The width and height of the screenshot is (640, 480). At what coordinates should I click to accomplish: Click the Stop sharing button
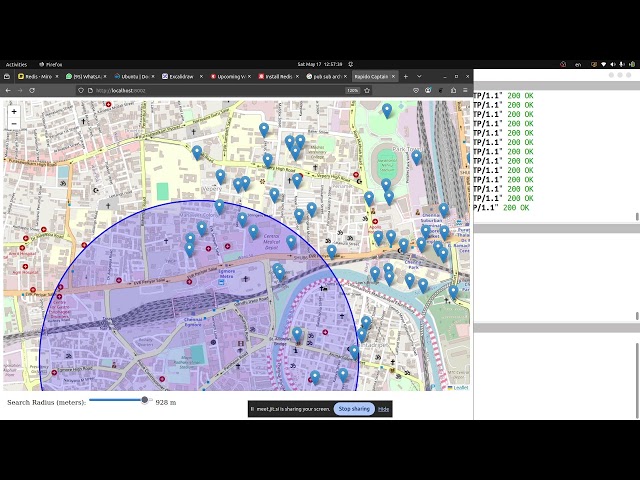(353, 409)
